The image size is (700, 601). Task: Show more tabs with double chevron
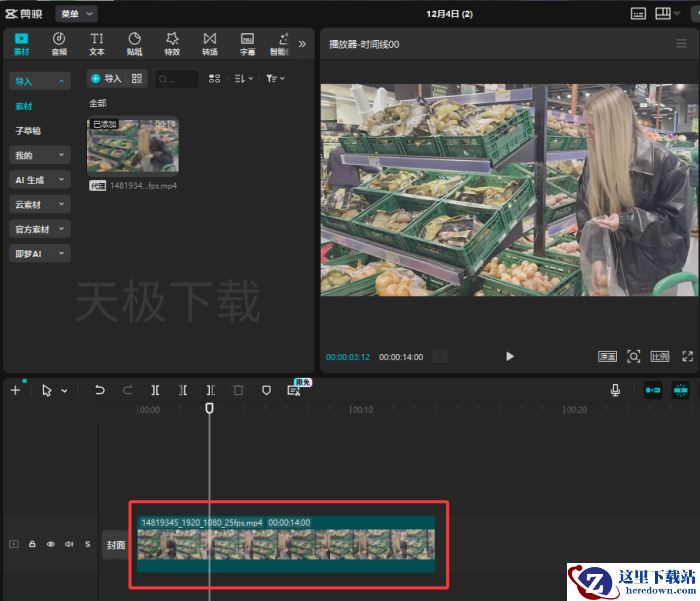point(302,44)
